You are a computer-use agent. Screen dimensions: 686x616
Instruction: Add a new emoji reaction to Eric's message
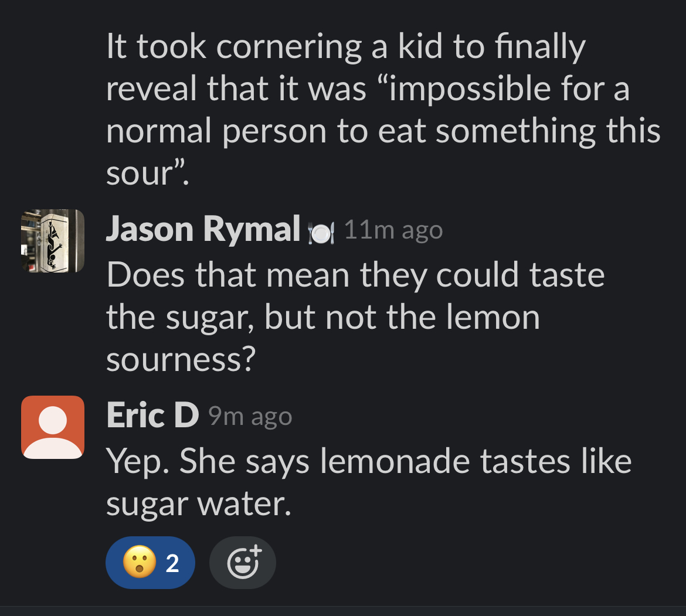coord(242,563)
